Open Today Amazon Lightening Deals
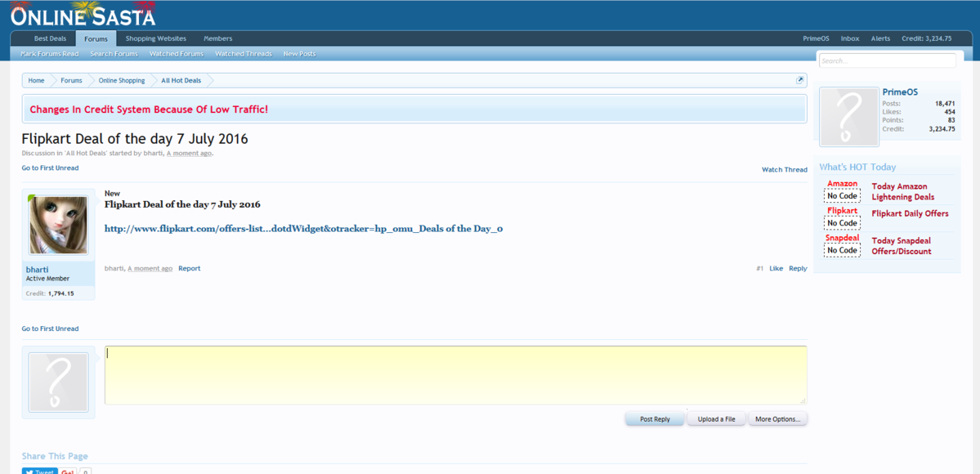980x474 pixels. coord(903,191)
